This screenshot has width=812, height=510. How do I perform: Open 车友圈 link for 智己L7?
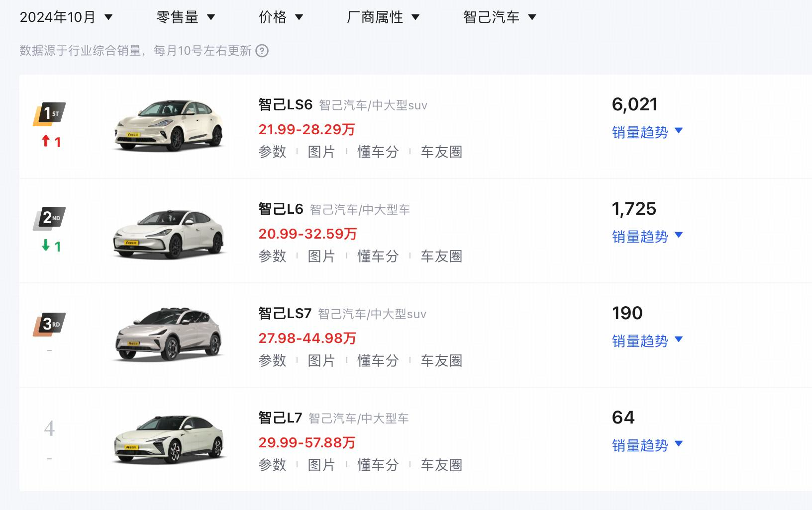(441, 465)
